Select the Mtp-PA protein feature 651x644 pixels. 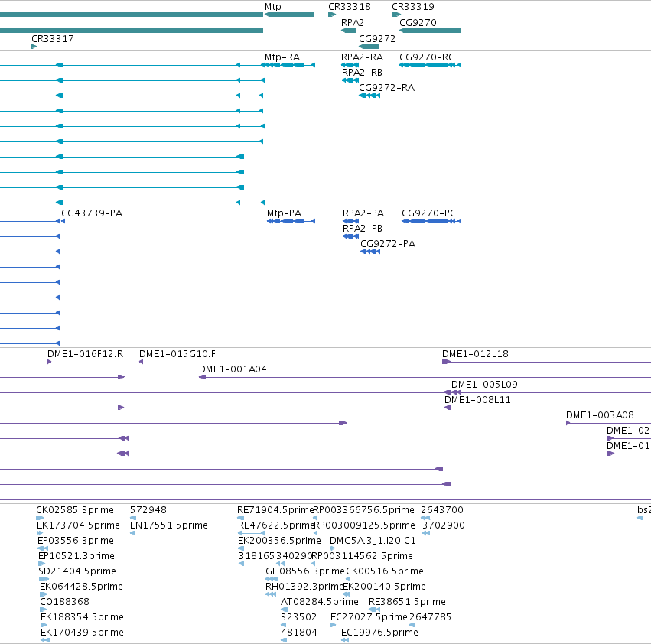[x=291, y=221]
